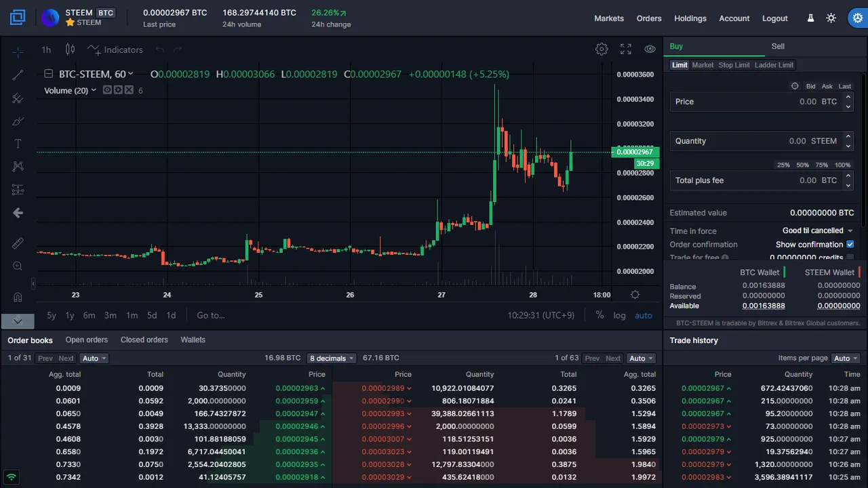Toggle the Volume indicator visibility eye
Viewport: 868px width, 488px height.
tap(107, 90)
